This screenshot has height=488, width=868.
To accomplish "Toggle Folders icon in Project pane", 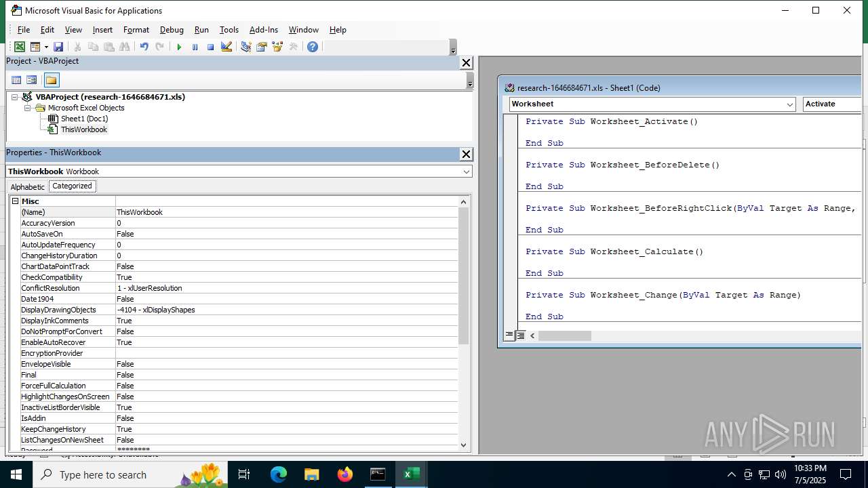I will click(x=52, y=80).
